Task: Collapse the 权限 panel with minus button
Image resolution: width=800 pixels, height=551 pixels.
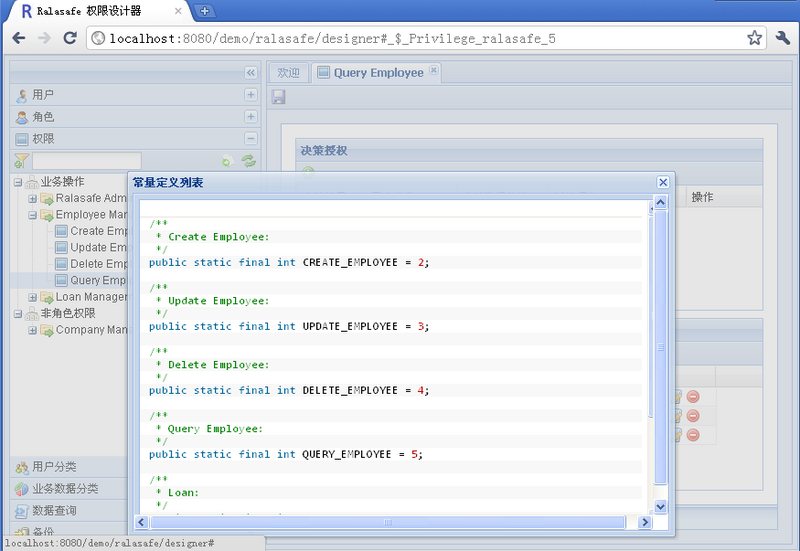Action: click(x=250, y=139)
